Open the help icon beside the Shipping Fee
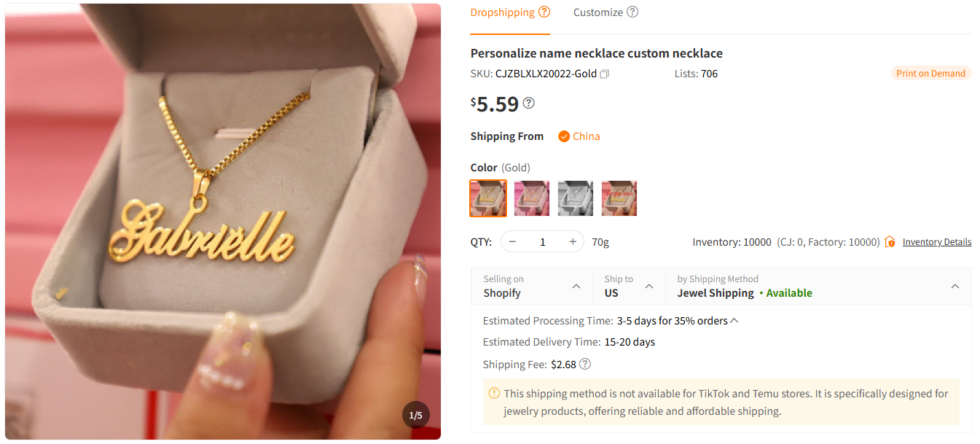 tap(584, 365)
